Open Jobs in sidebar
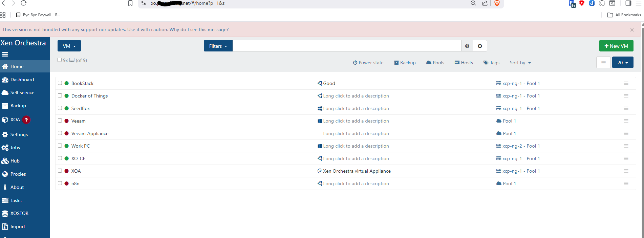 [25, 148]
